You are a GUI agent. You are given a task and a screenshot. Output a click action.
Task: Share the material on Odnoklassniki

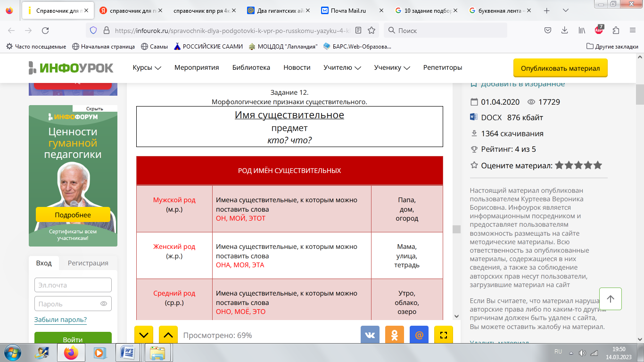(x=395, y=335)
